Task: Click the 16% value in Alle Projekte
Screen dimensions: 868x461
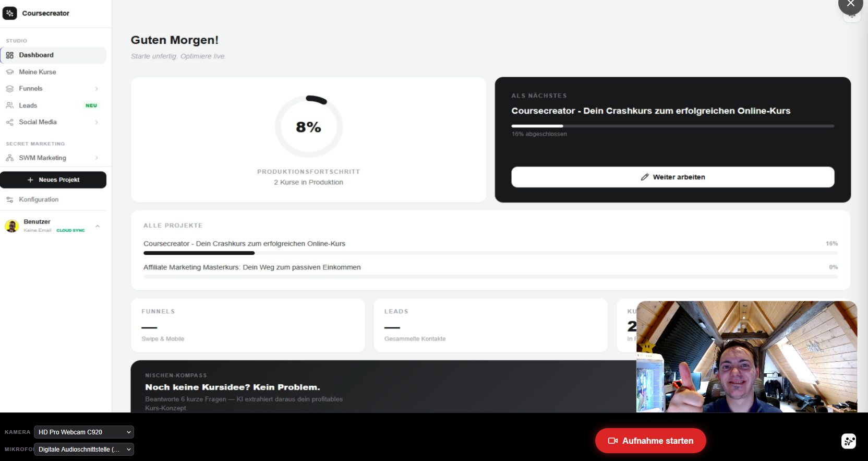Action: pos(831,244)
